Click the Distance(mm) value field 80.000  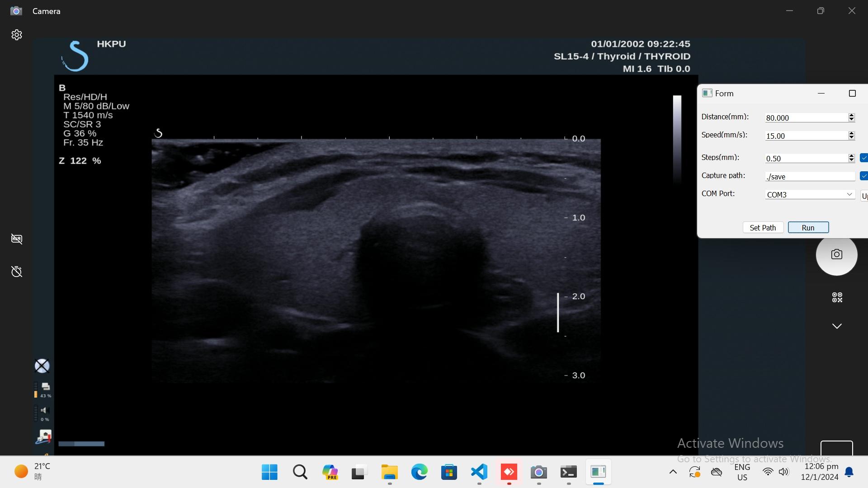(806, 117)
